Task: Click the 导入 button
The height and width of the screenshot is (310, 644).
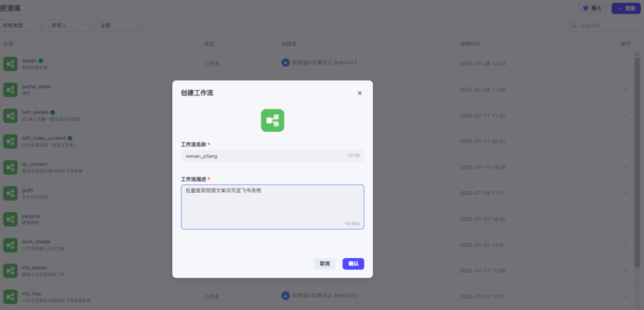Action: click(592, 8)
